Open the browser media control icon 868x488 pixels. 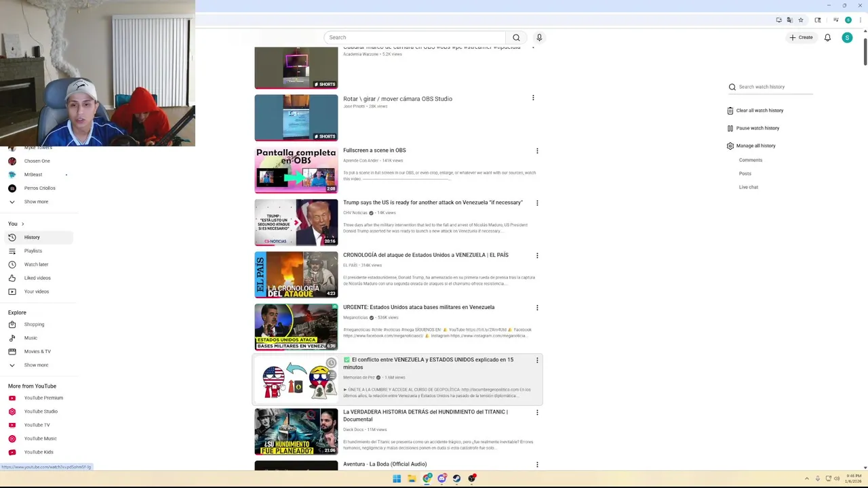coord(836,20)
